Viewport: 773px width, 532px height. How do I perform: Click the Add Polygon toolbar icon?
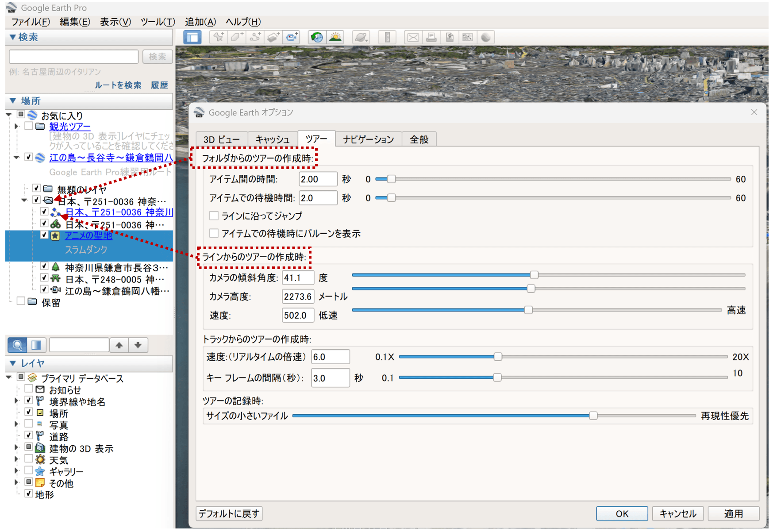(237, 38)
